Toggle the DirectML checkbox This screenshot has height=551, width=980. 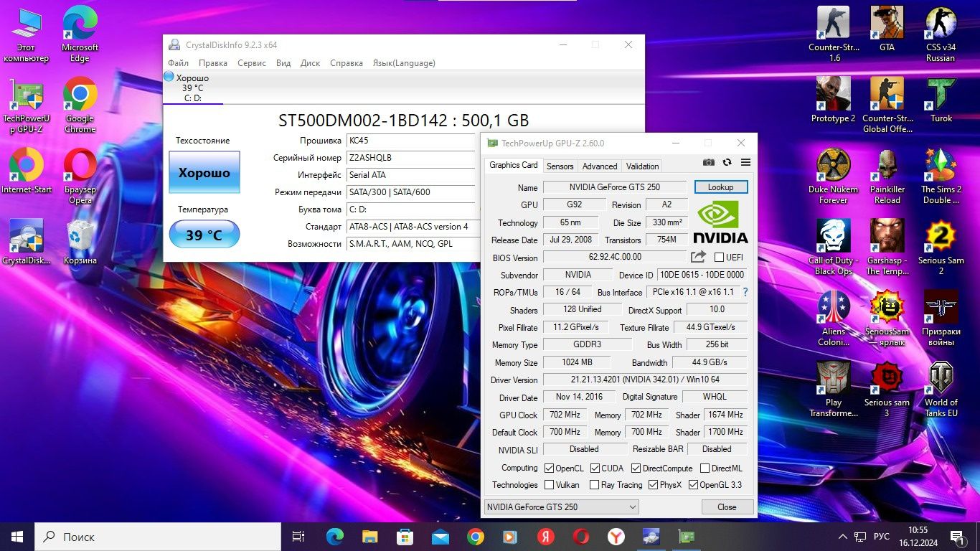705,468
